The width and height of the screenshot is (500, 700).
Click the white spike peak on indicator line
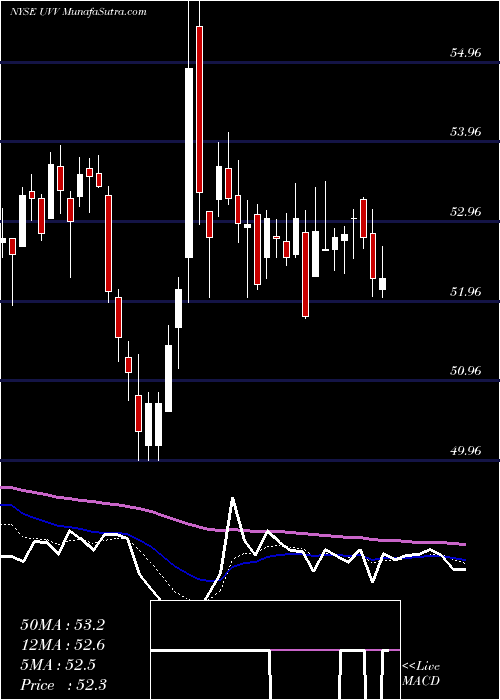tap(233, 499)
